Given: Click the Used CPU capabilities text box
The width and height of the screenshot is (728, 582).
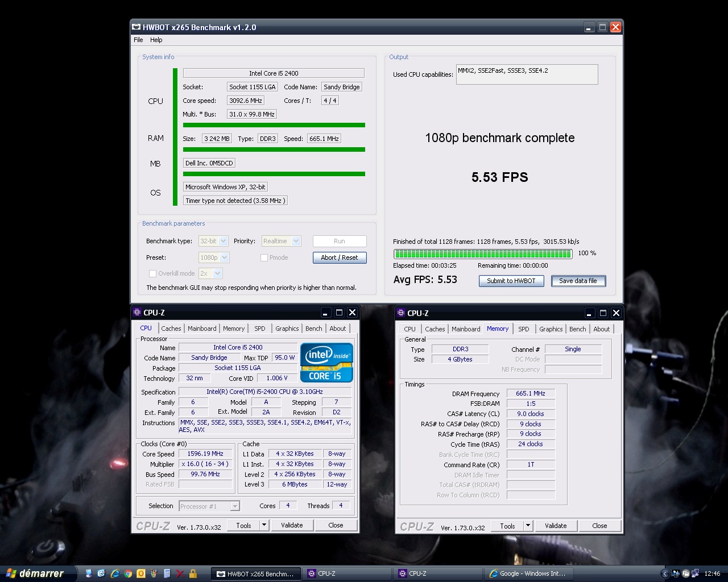Looking at the screenshot, I should [x=527, y=74].
